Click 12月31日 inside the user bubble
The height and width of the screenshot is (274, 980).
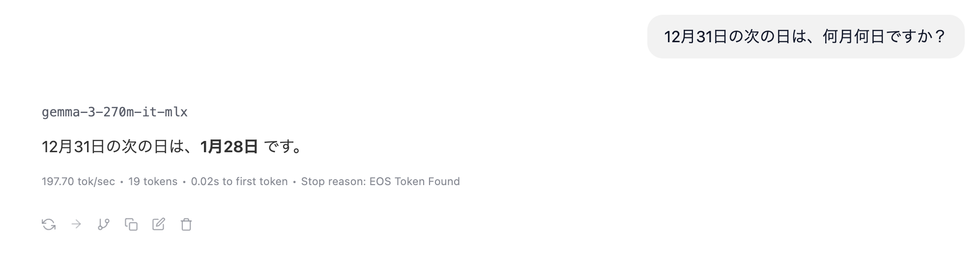(x=696, y=37)
